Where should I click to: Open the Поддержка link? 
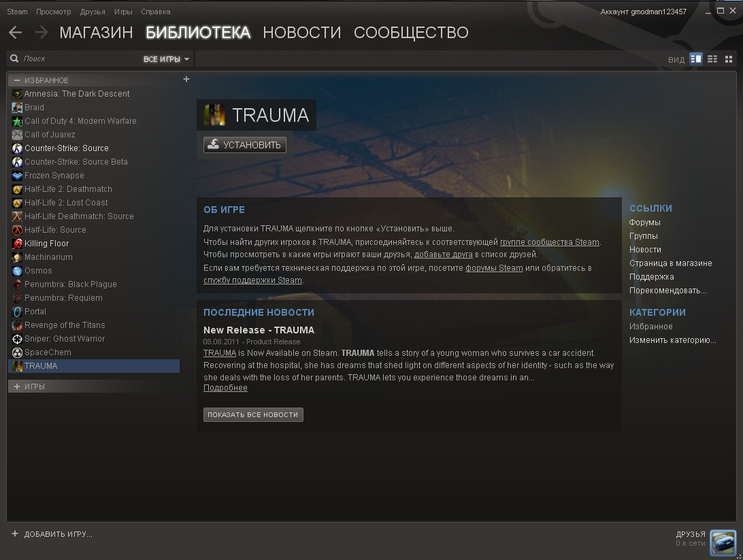(x=652, y=277)
